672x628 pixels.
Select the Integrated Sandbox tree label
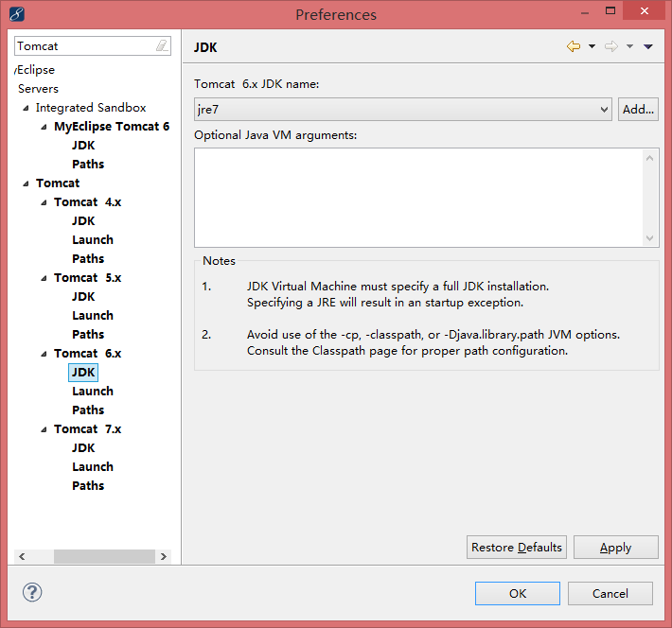point(91,108)
